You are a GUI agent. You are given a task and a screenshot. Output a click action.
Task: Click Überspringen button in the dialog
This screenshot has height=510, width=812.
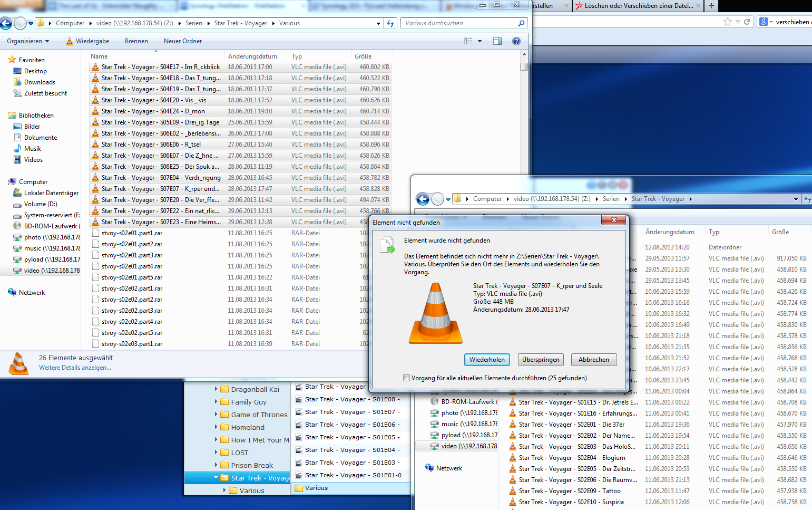pyautogui.click(x=541, y=360)
